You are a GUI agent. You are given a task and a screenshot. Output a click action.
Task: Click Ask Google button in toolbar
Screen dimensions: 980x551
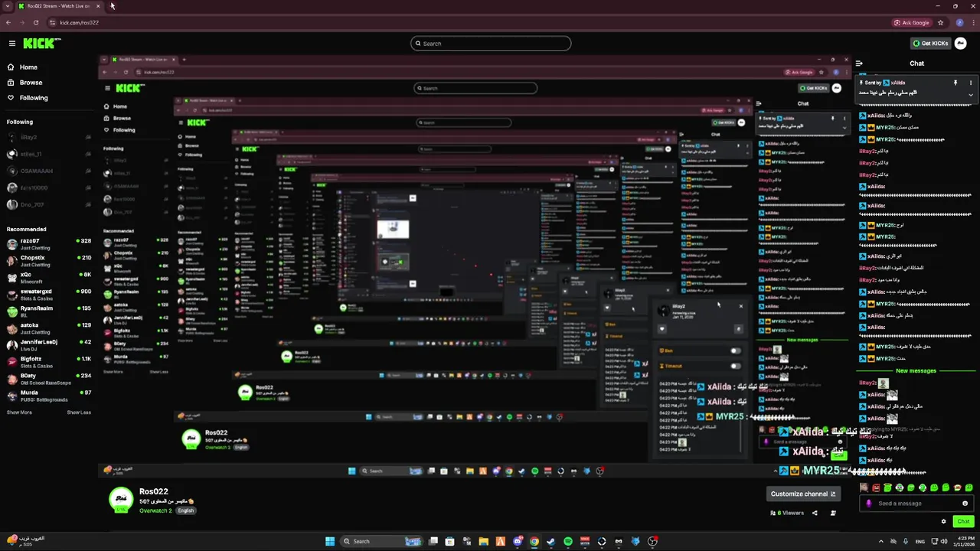[912, 23]
